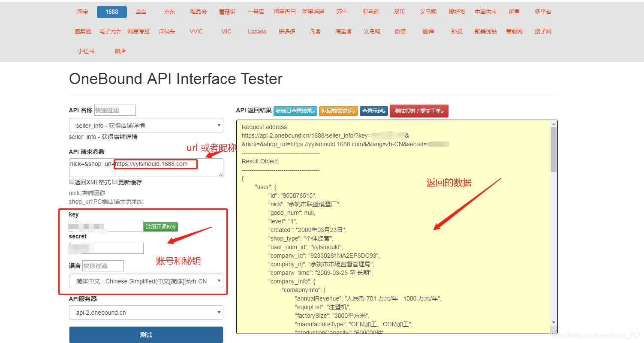This screenshot has height=343, width=644.
Task: Click 新窗口查看结果 button
Action: tap(295, 111)
